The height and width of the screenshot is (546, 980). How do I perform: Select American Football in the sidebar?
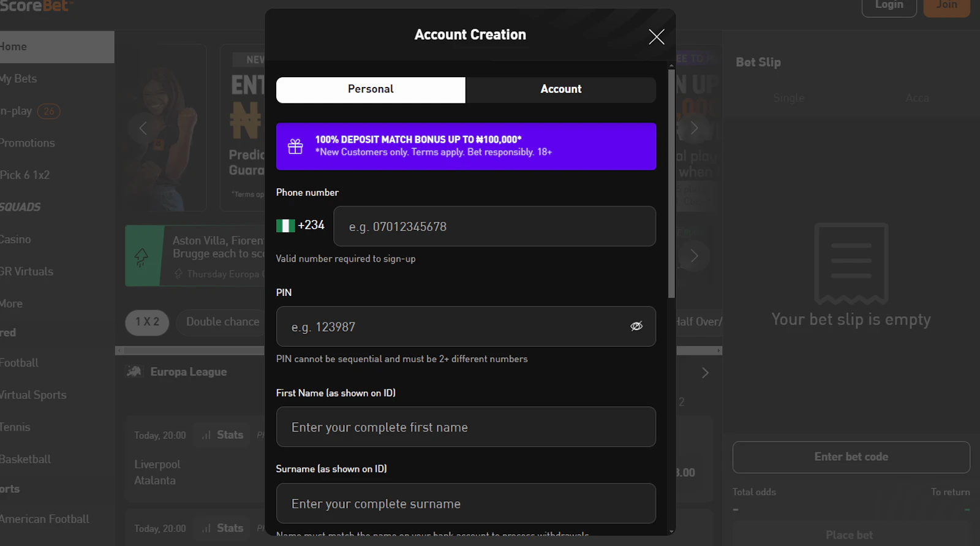tap(44, 519)
